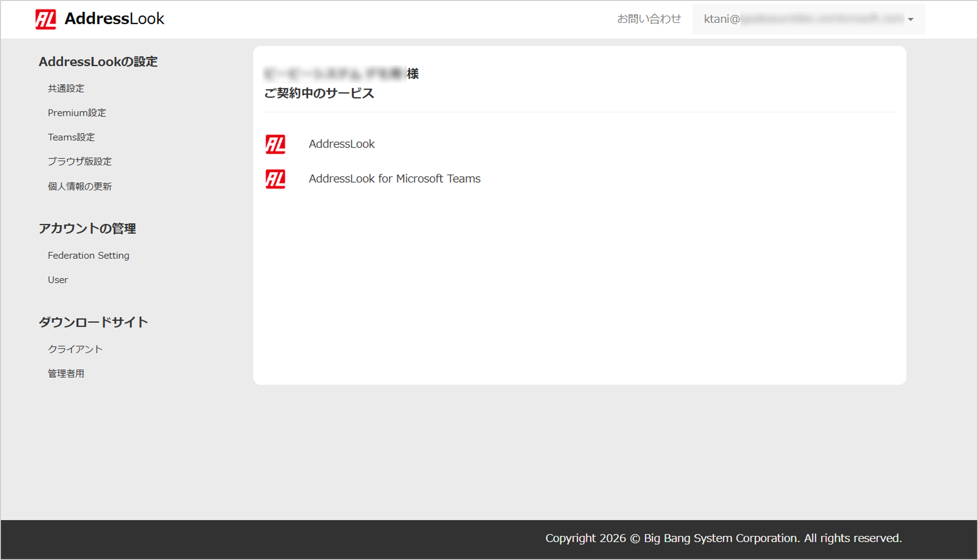Select Premium設定 from the sidebar
Viewport: 978px width, 560px height.
coord(77,113)
